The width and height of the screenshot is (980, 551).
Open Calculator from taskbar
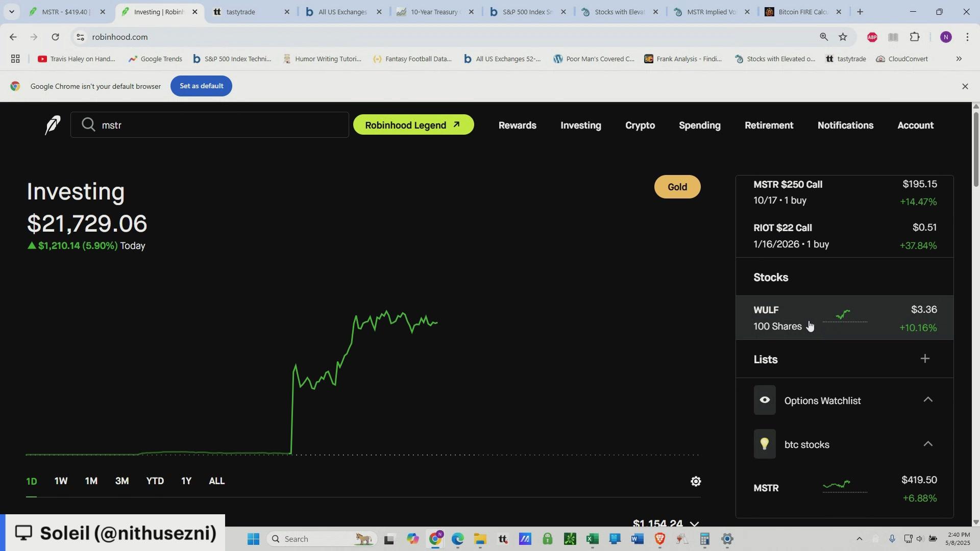click(705, 539)
